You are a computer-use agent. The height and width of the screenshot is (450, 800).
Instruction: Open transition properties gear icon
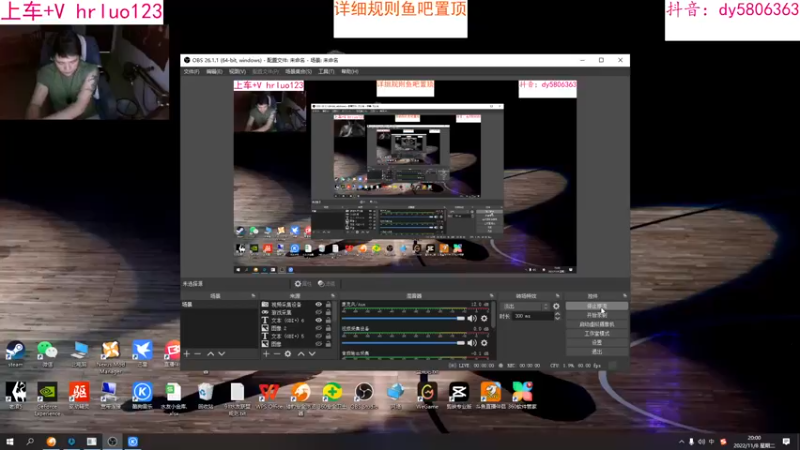tap(556, 307)
